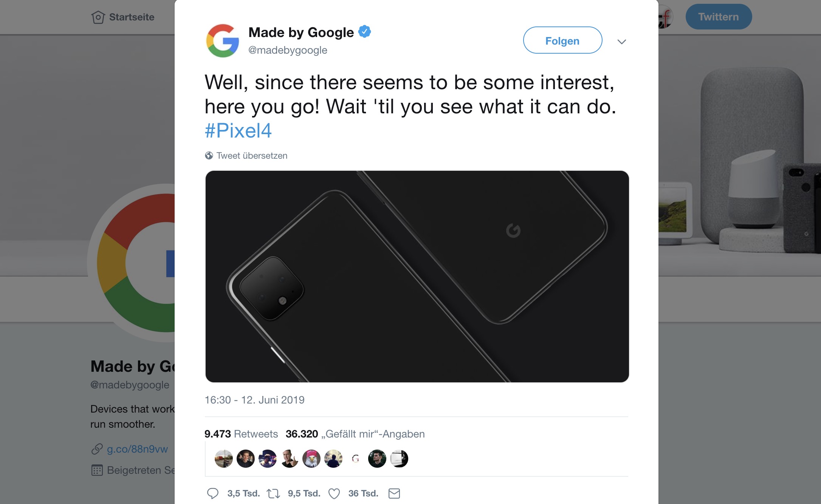Click Tweet übersetzen to translate
The height and width of the screenshot is (504, 821).
click(x=252, y=156)
